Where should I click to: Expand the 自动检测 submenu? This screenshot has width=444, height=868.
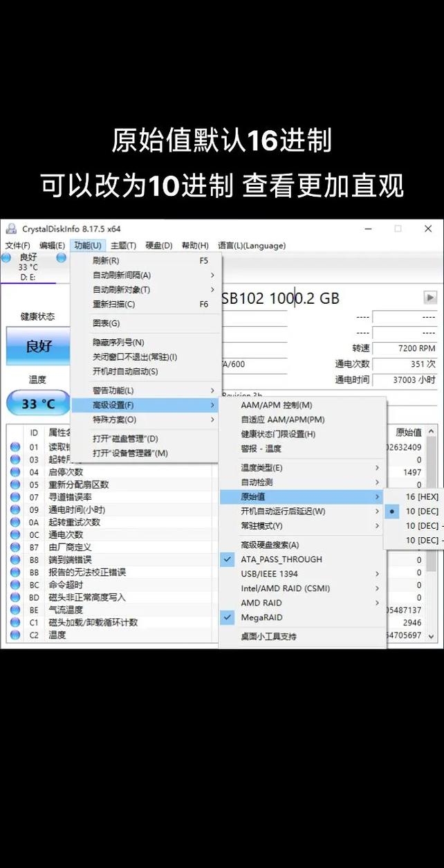coord(302,482)
